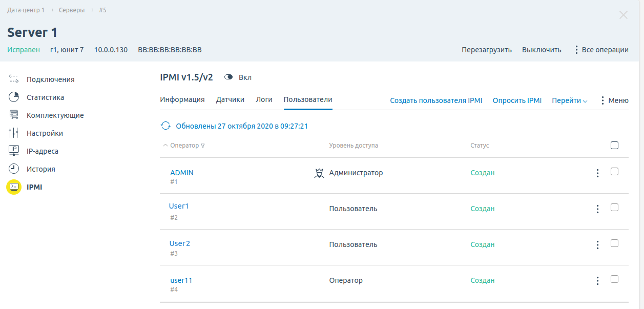
Task: Switch to the Логи tab
Action: 264,100
